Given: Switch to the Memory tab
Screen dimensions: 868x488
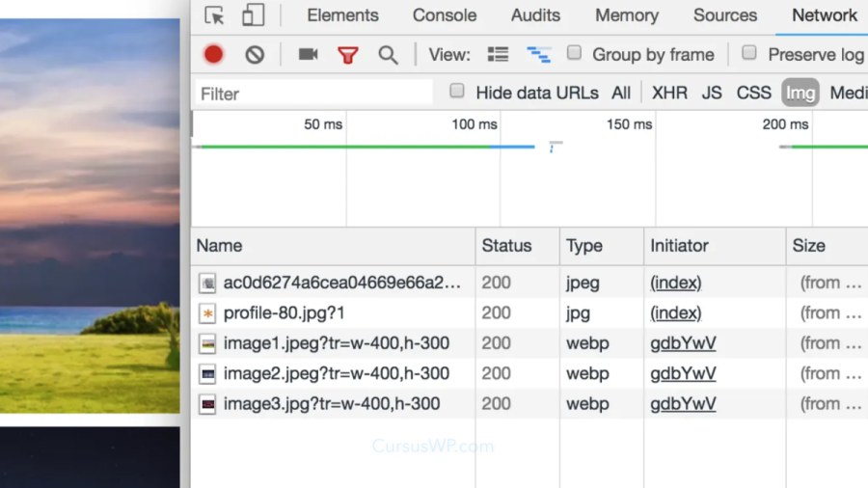Looking at the screenshot, I should coord(627,15).
